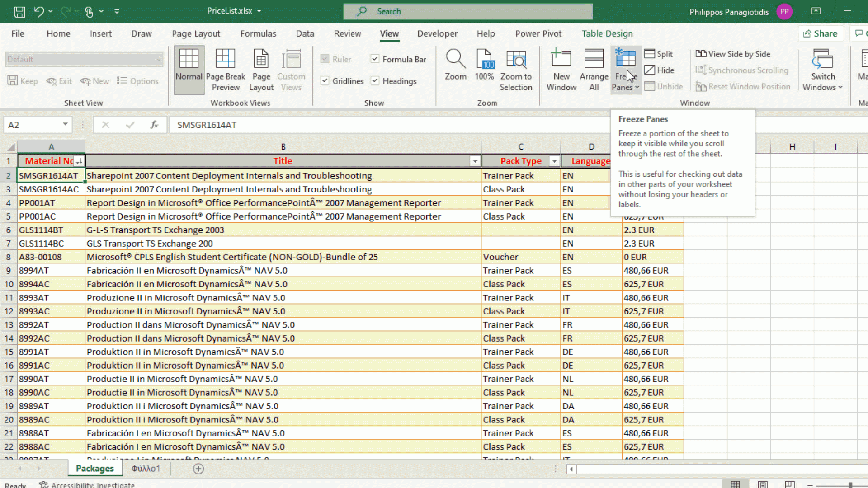Click the Search box in title bar
Screen dimensions: 868x488
click(468, 11)
